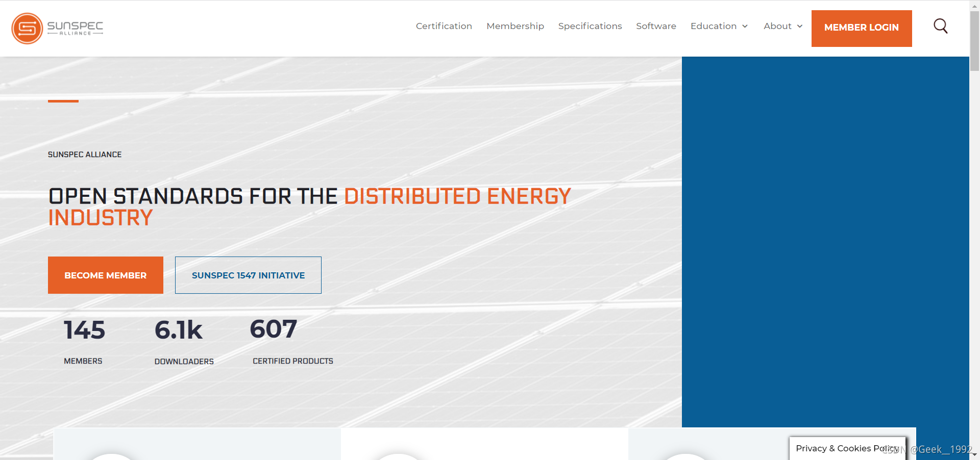Click the MEMBERS label
The width and height of the screenshot is (980, 460).
tap(83, 361)
